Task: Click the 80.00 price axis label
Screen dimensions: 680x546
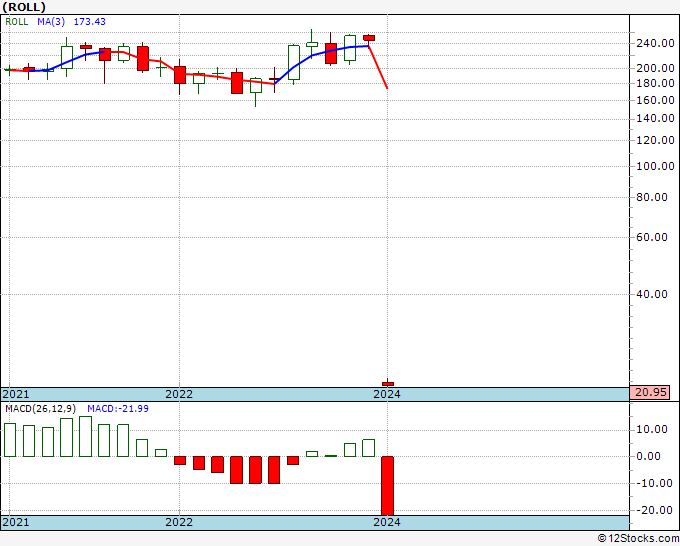Action: [651, 197]
